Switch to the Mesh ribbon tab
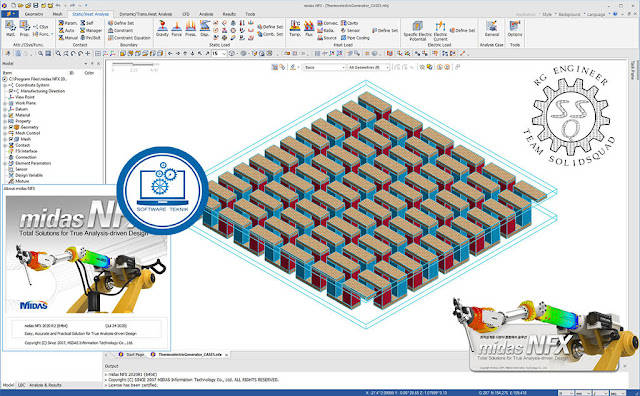 pyautogui.click(x=58, y=14)
